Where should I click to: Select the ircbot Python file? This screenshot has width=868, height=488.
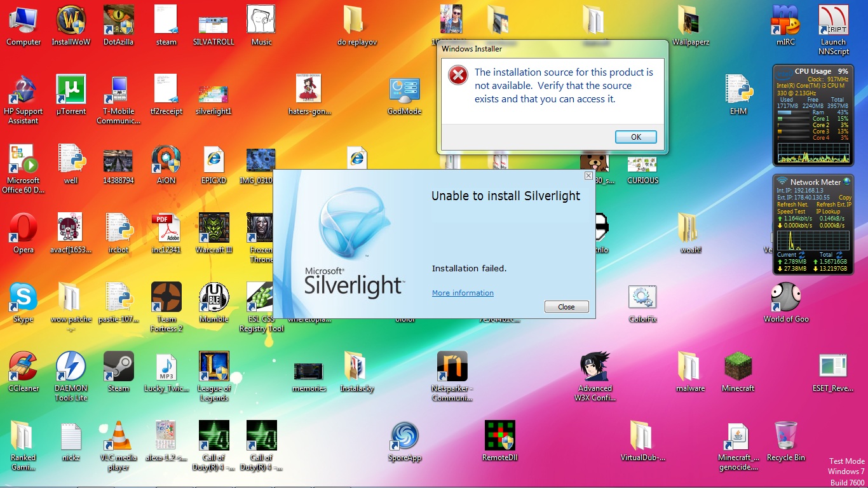click(119, 233)
